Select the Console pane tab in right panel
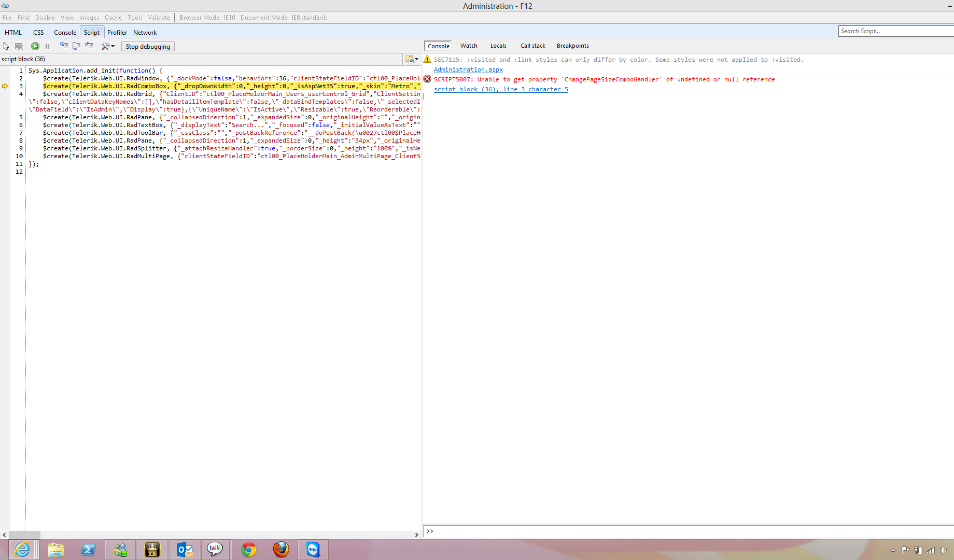Image resolution: width=954 pixels, height=560 pixels. [439, 46]
